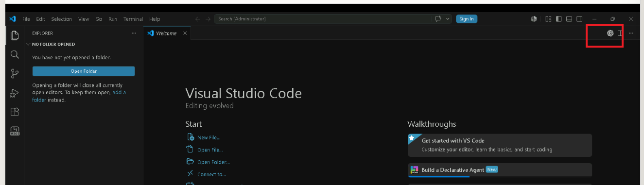Go forward using the right arrow in title bar
644x185 pixels.
pyautogui.click(x=208, y=19)
